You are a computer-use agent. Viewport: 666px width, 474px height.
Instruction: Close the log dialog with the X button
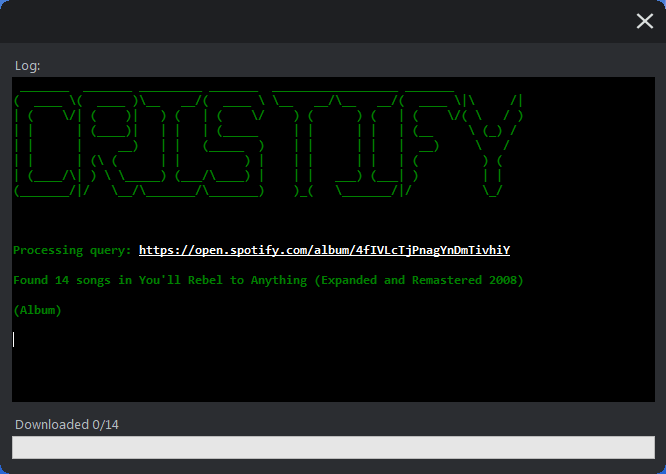coord(644,21)
